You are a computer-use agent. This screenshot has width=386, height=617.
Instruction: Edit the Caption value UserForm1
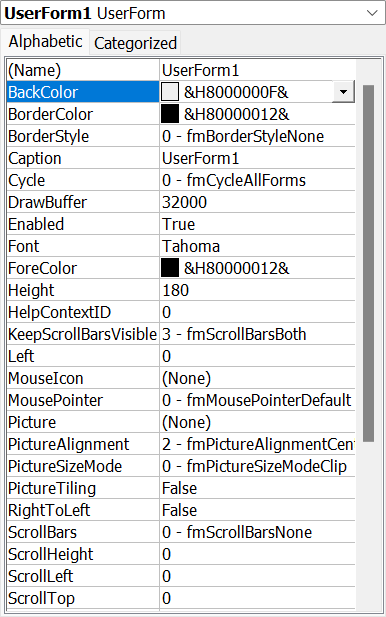257,158
